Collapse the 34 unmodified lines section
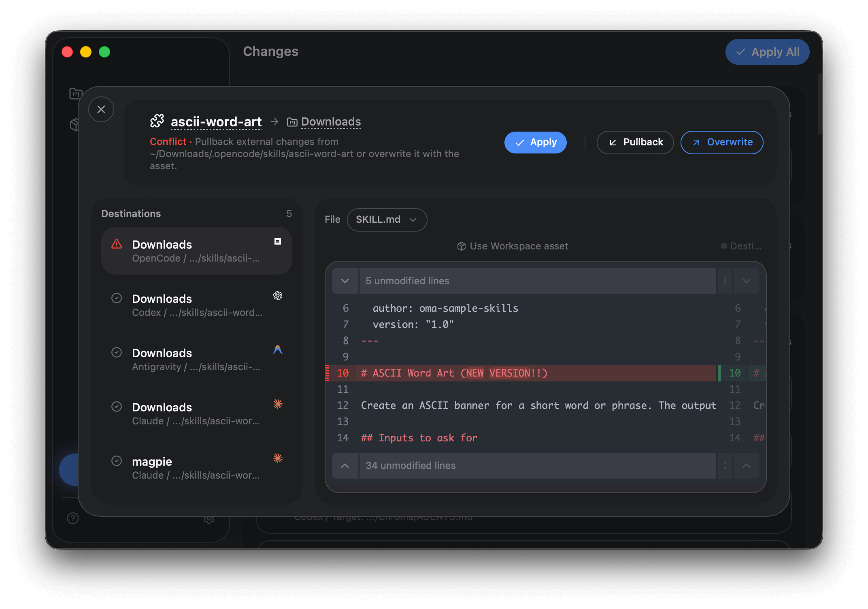This screenshot has width=868, height=609. (345, 466)
